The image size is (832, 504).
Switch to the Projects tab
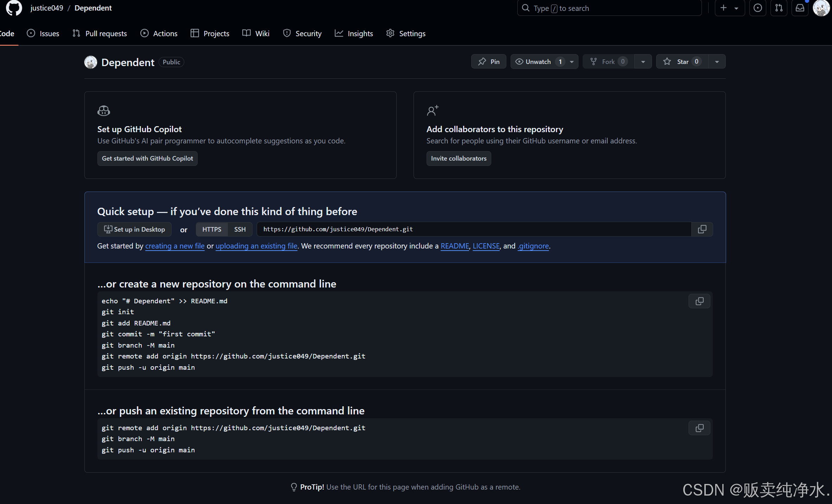[x=210, y=33]
